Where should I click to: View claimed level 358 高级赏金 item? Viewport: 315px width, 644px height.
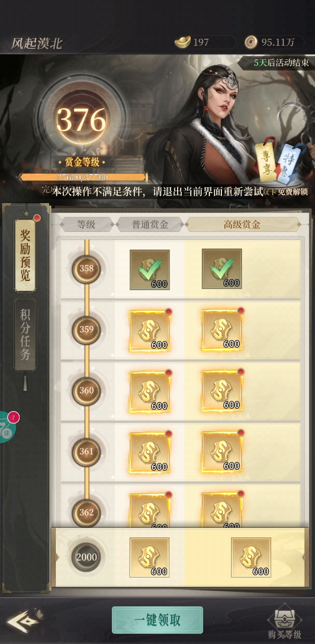[x=222, y=269]
